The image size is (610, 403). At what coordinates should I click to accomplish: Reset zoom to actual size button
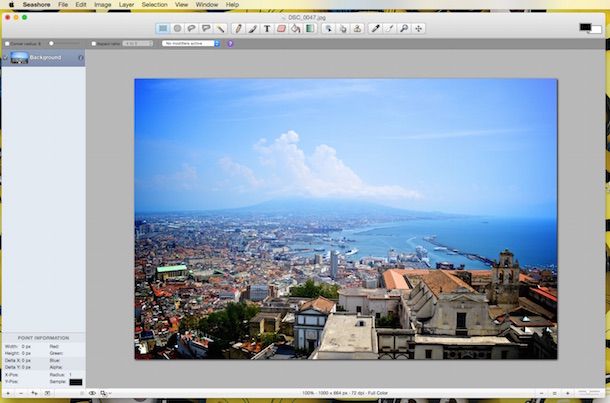click(555, 393)
